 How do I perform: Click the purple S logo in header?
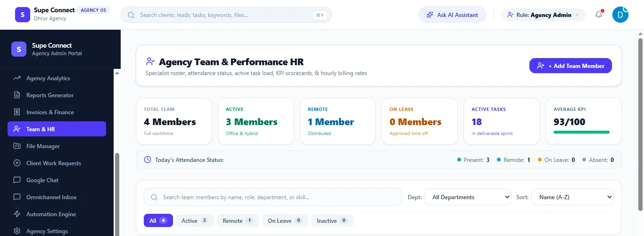[x=23, y=15]
